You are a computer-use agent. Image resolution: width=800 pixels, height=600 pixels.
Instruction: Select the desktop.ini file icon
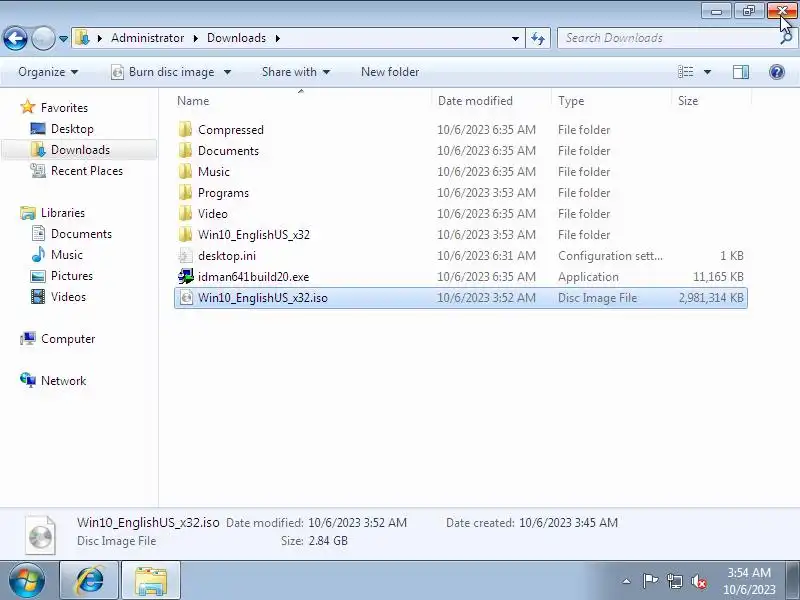click(186, 255)
